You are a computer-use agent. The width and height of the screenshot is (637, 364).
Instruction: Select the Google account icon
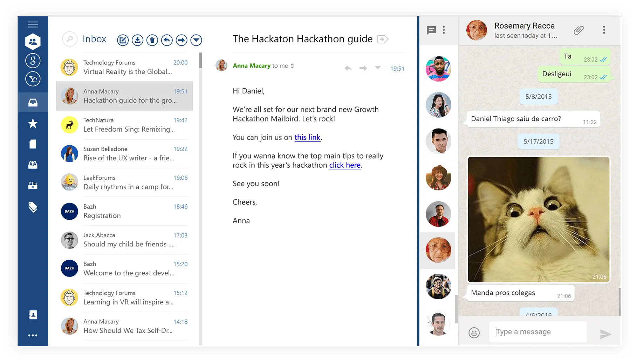point(33,60)
